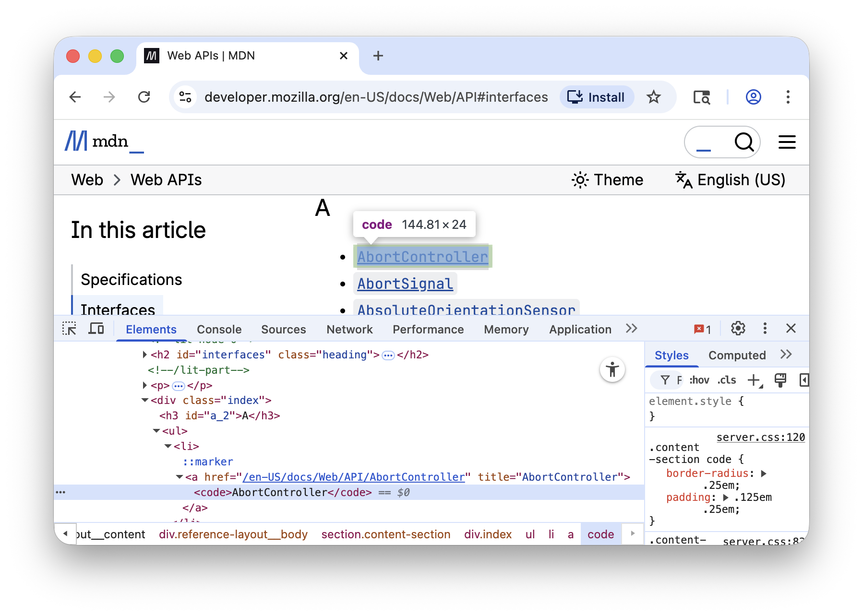The image size is (863, 616).
Task: Open DevTools settings gear
Action: coord(738,329)
